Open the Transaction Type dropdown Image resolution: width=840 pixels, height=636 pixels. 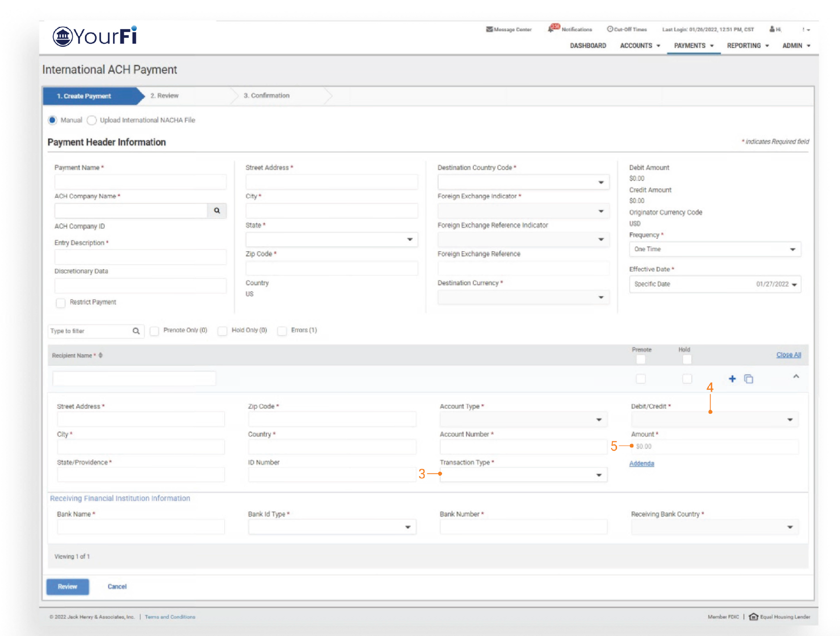(523, 475)
